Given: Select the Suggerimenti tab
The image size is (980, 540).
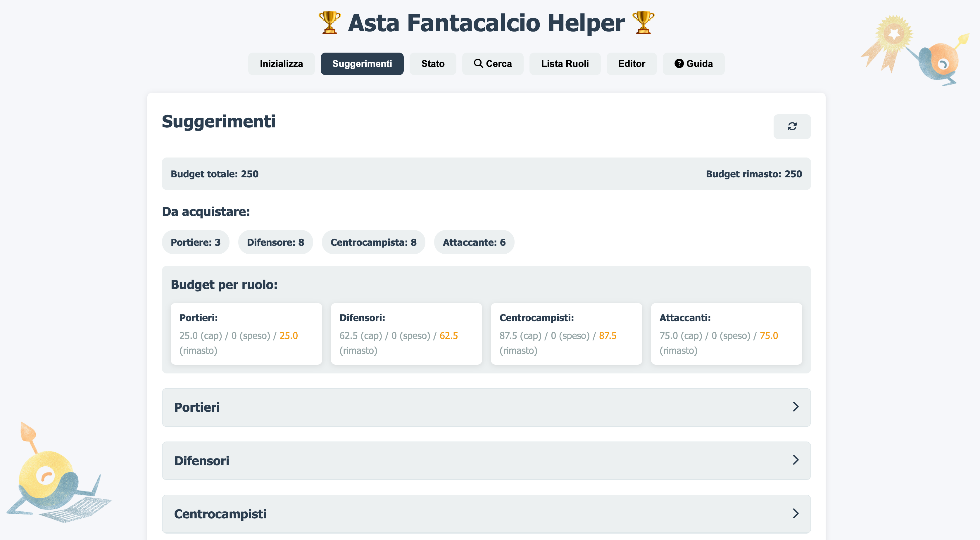Looking at the screenshot, I should [x=362, y=63].
